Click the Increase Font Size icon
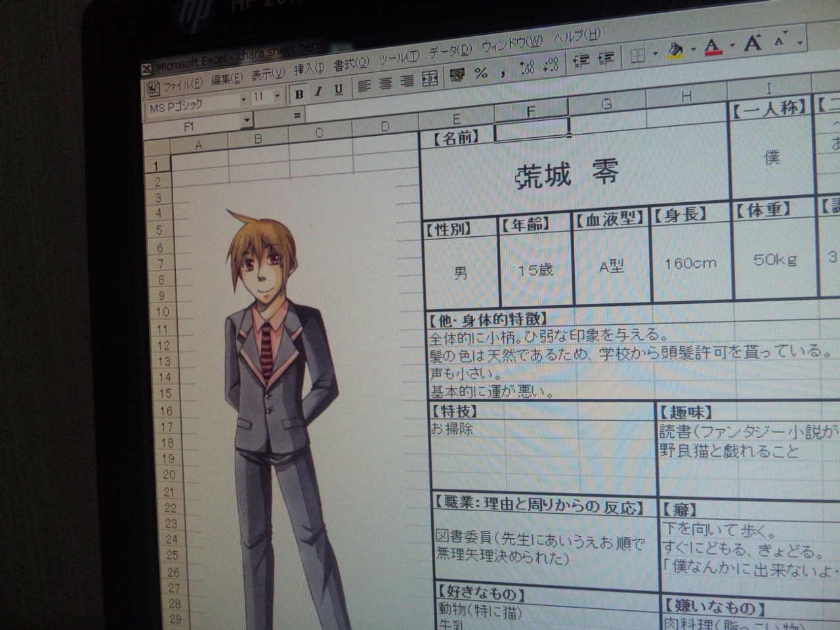840x630 pixels. click(x=753, y=43)
